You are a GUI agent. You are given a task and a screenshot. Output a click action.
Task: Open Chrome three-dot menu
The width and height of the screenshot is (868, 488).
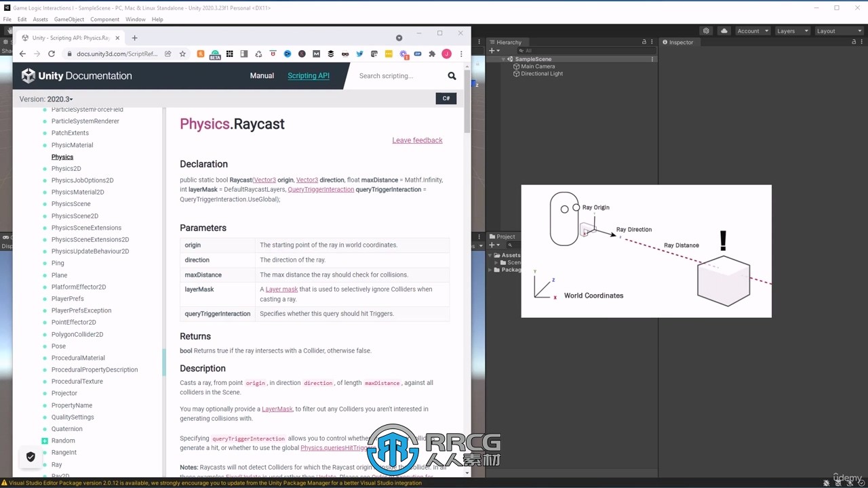(461, 54)
